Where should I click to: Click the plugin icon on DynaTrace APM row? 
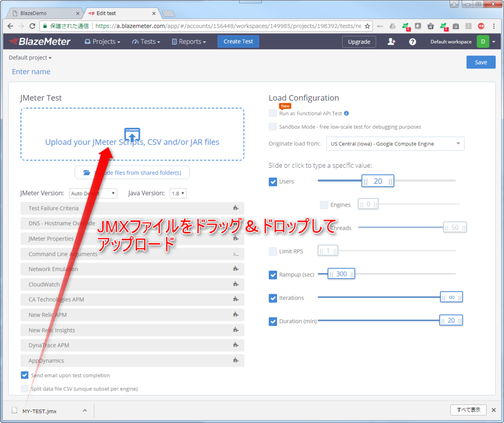tap(236, 345)
